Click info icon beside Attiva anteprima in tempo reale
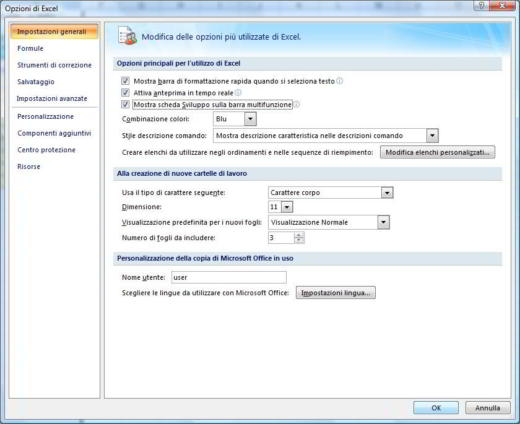Image resolution: width=520 pixels, height=424 pixels. click(x=238, y=93)
